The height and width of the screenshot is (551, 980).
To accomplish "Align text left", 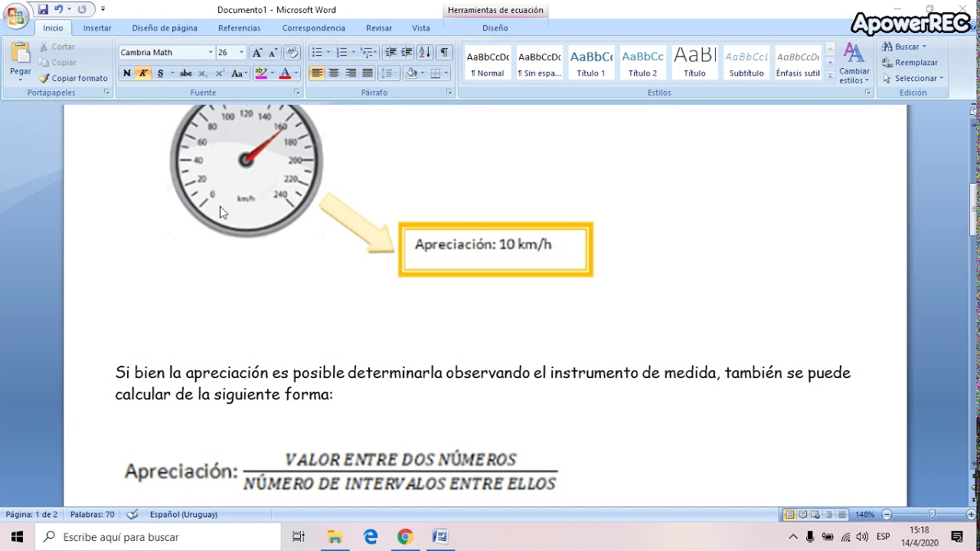I will 317,73.
